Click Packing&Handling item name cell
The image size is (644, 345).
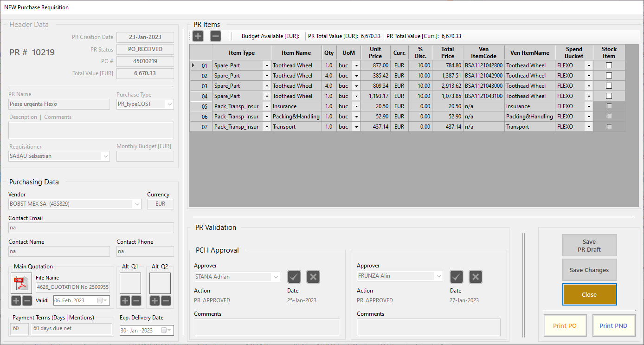(296, 117)
